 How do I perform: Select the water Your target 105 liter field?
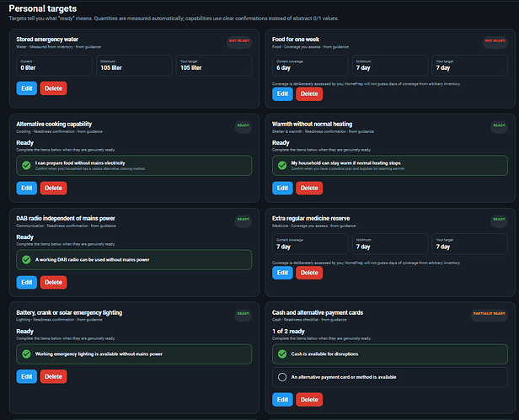214,66
